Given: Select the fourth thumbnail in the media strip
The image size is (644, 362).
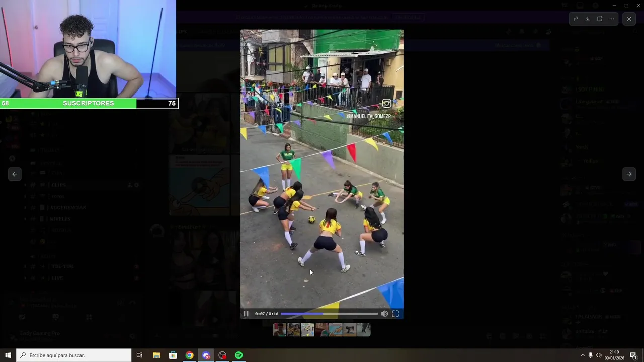Looking at the screenshot, I should coord(321,330).
